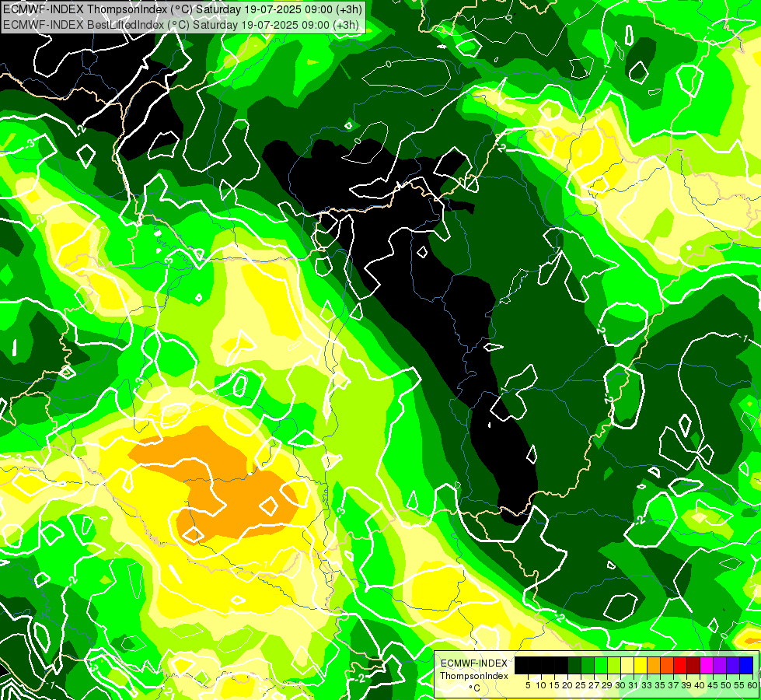Click the legend scale value 33

[x=647, y=685]
